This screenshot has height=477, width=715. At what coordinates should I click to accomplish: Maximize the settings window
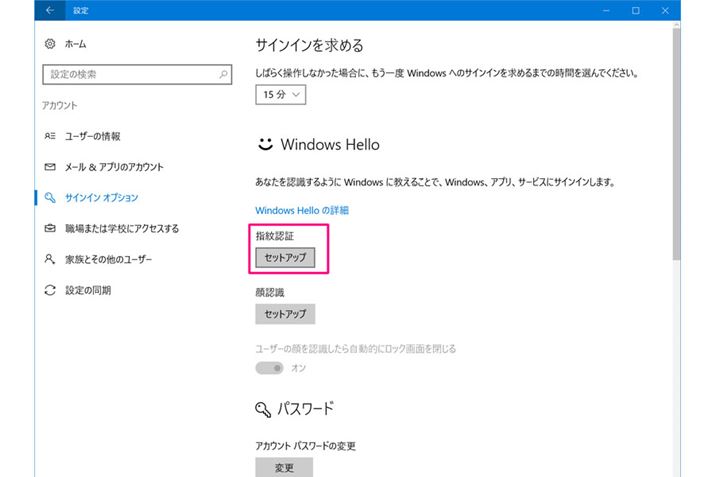coord(636,10)
